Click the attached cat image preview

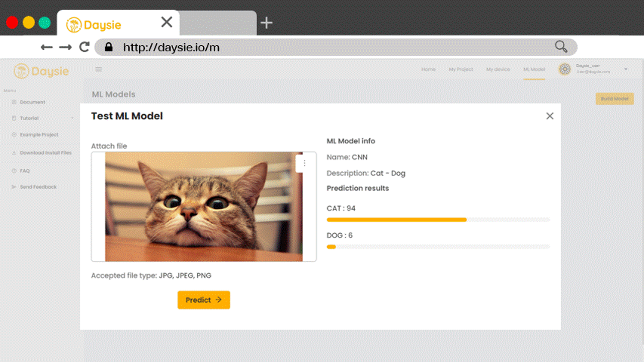pyautogui.click(x=204, y=207)
